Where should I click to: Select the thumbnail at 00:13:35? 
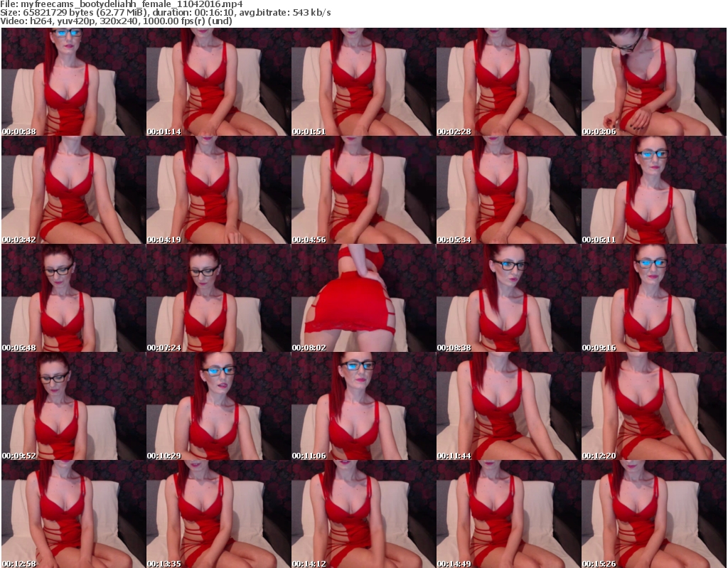(x=219, y=514)
